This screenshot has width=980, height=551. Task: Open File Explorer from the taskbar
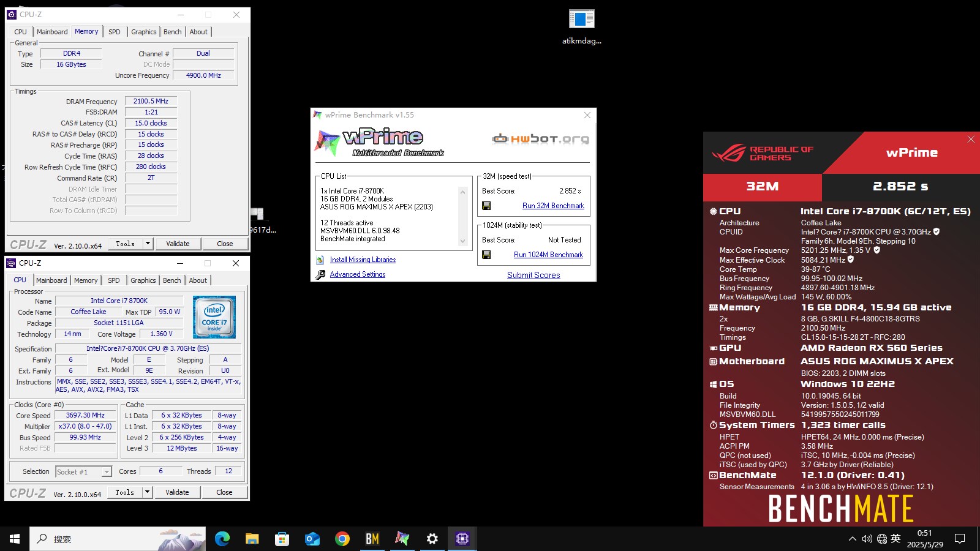click(x=252, y=539)
